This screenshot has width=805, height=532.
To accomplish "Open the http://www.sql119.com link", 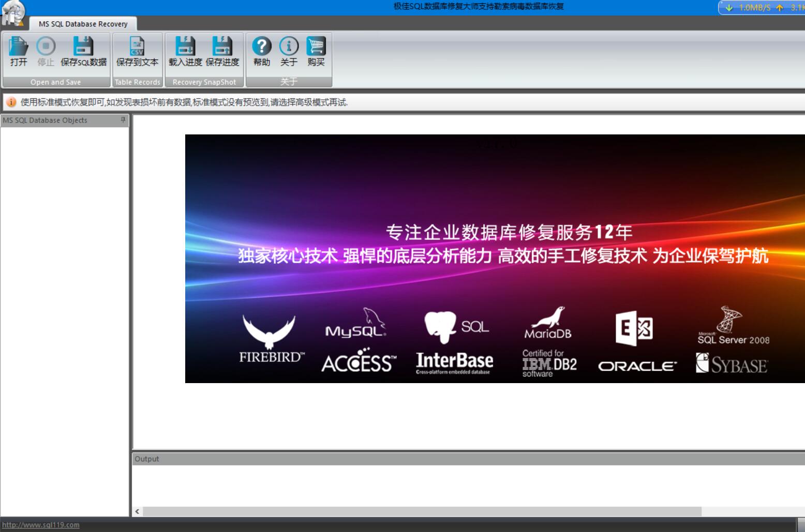I will (41, 525).
